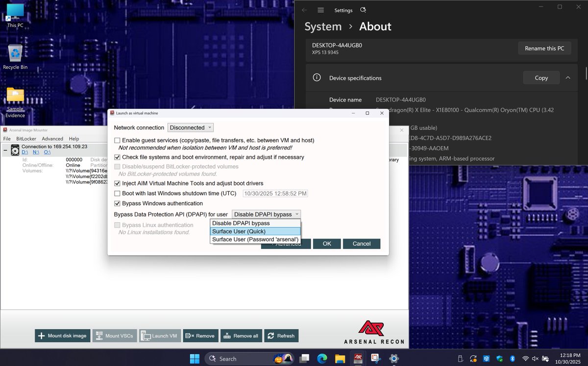The height and width of the screenshot is (366, 588).
Task: Click the Settings gear taskbar icon
Action: (x=393, y=358)
